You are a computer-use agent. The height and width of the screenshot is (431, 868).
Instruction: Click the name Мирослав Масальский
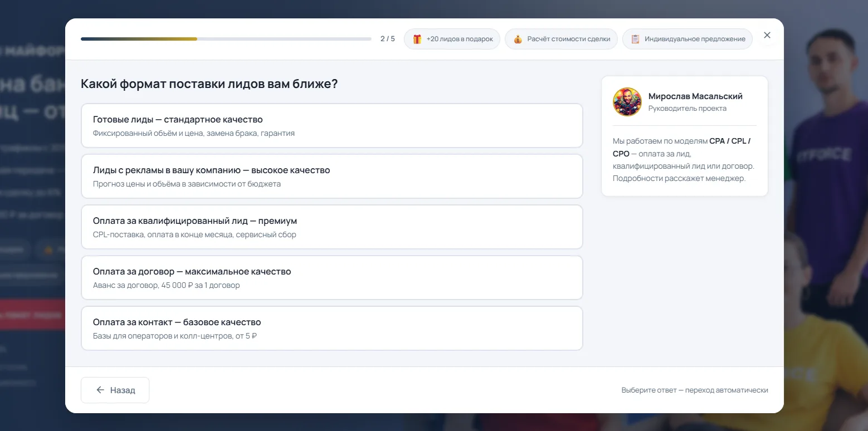point(695,96)
